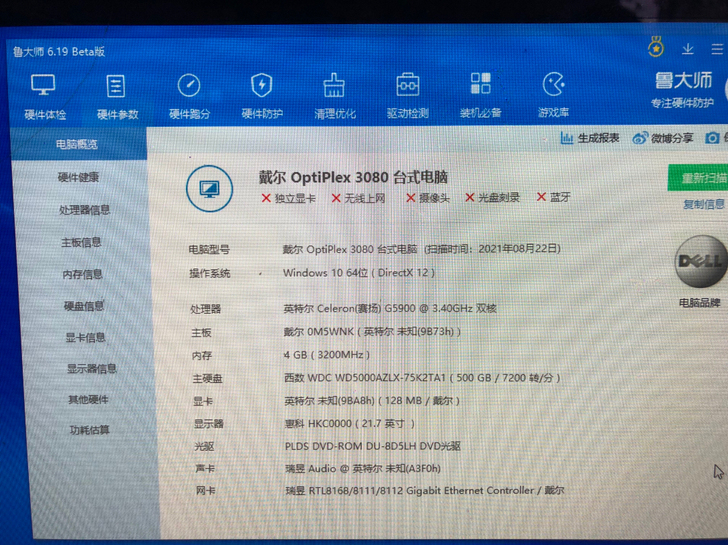Viewport: 728px width, 545px height.
Task: Open 装机必备 apps grid icon
Action: coord(481,84)
